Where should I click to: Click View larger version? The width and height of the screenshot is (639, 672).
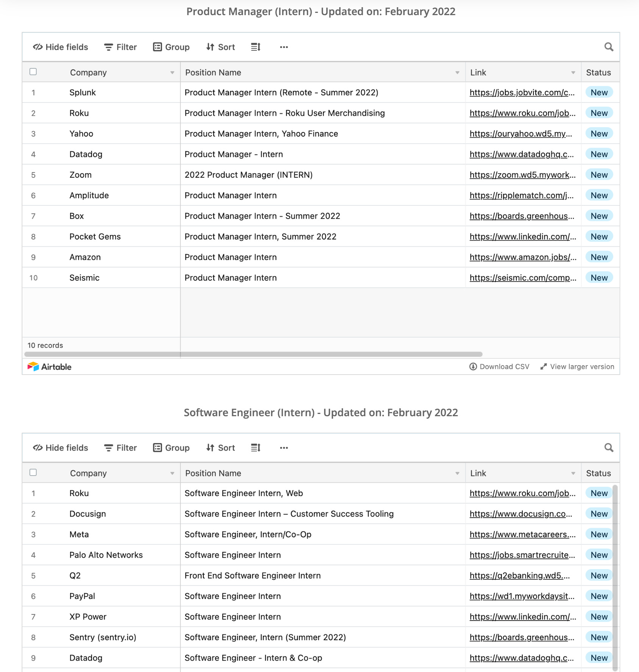577,367
